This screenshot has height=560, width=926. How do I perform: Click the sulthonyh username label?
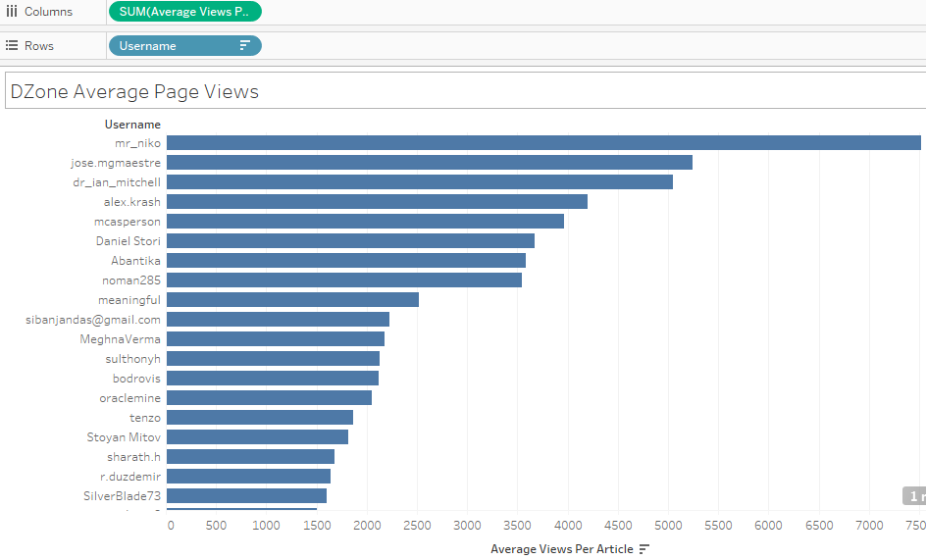click(132, 359)
